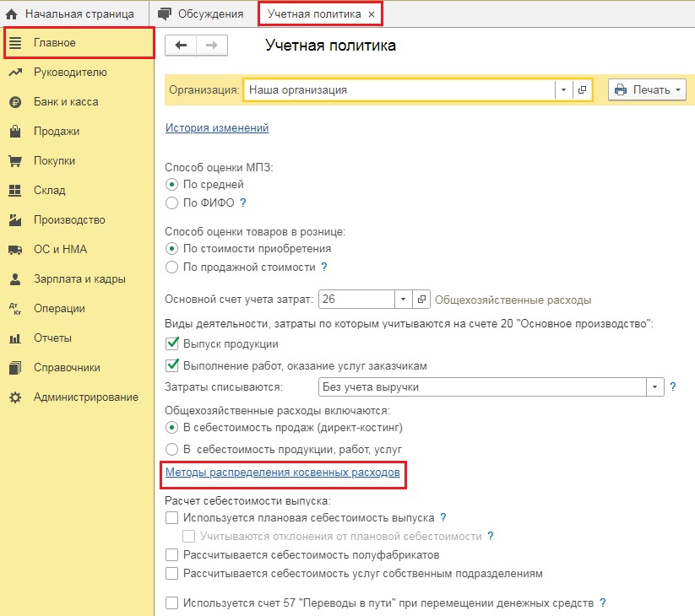Go to the Производство section
The height and width of the screenshot is (616, 695).
pyautogui.click(x=69, y=220)
